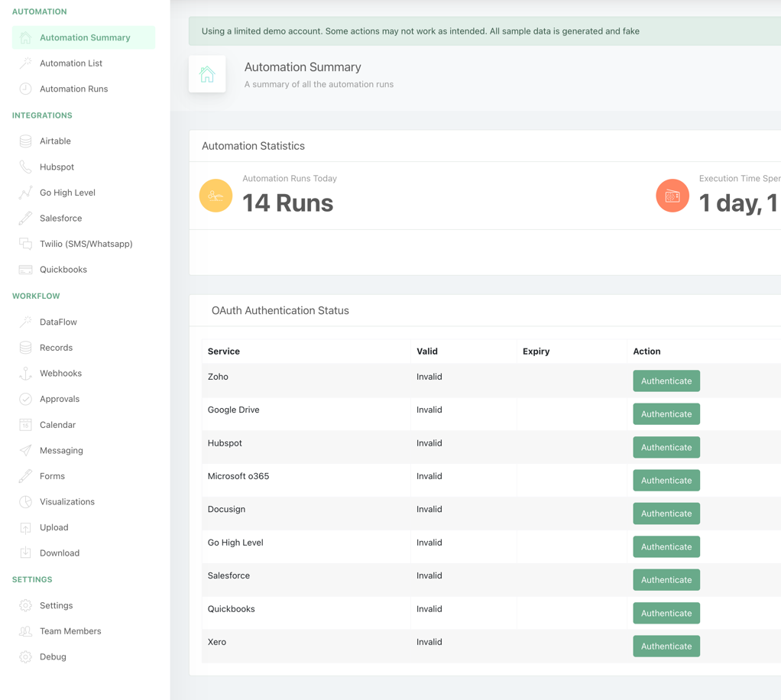The height and width of the screenshot is (700, 781).
Task: Click the Airtable database icon in sidebar
Action: (25, 141)
